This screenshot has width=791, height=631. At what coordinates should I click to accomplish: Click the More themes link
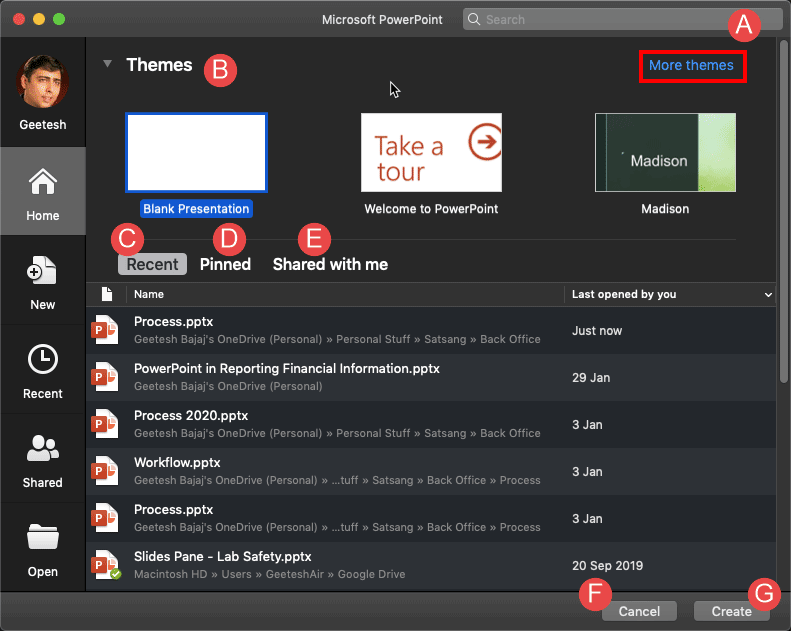[691, 65]
